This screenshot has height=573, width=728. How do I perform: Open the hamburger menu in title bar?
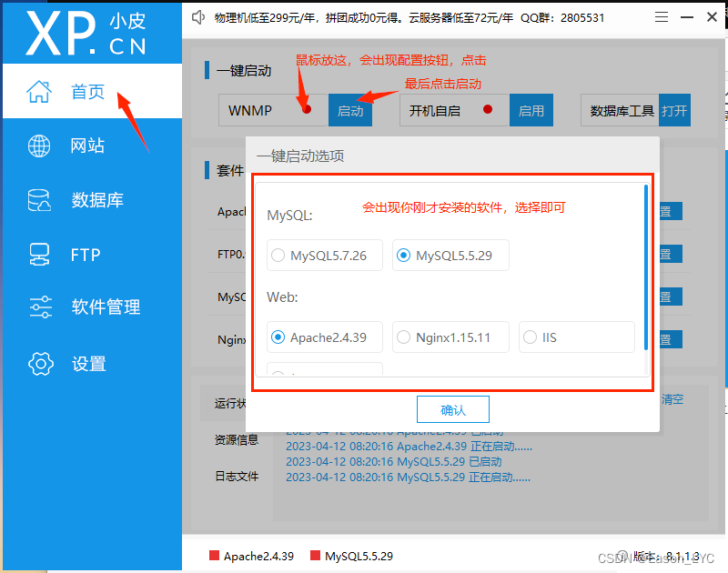[x=662, y=17]
